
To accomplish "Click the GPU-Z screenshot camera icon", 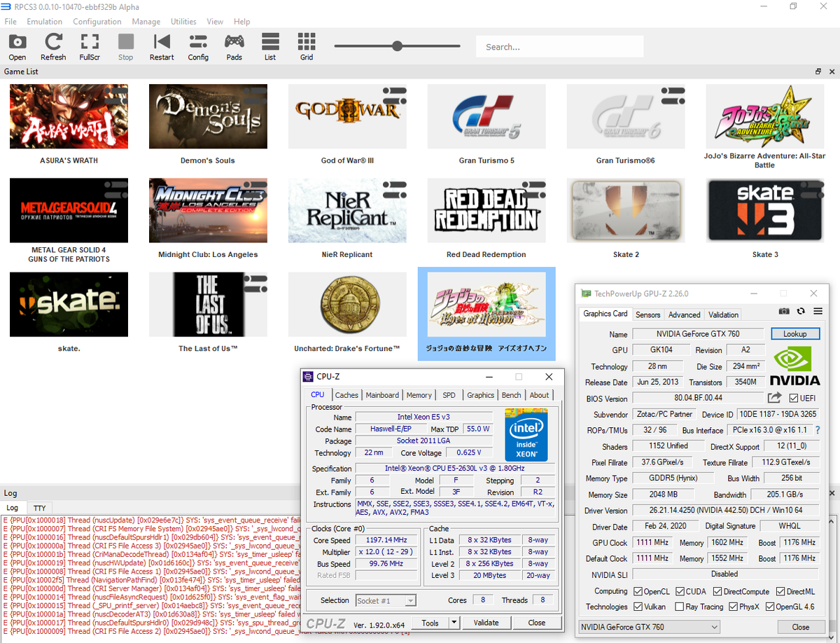I will click(784, 311).
